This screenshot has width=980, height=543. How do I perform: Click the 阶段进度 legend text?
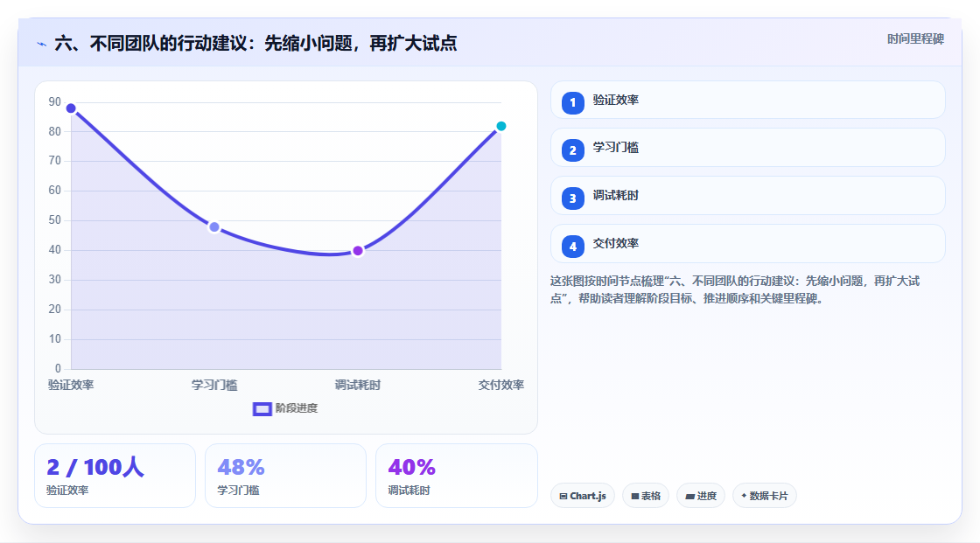297,408
